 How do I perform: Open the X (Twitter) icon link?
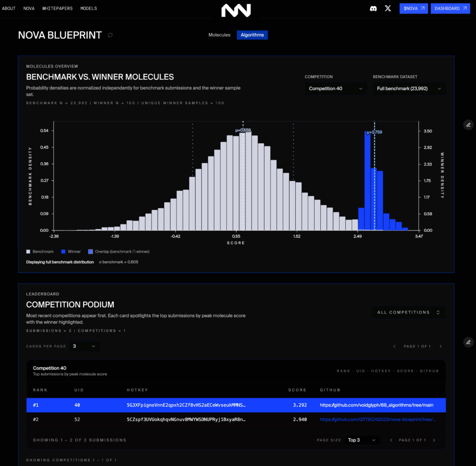(388, 8)
